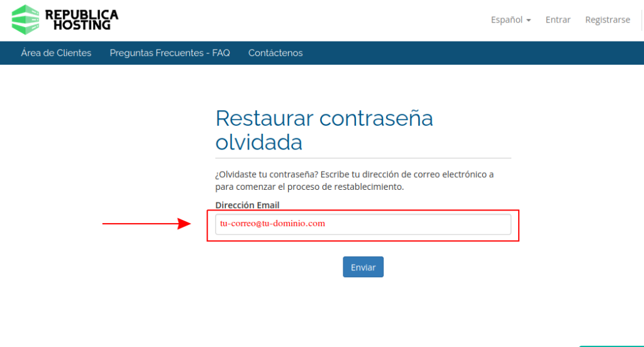Click the empty area of the blue navigation bar

(472, 53)
